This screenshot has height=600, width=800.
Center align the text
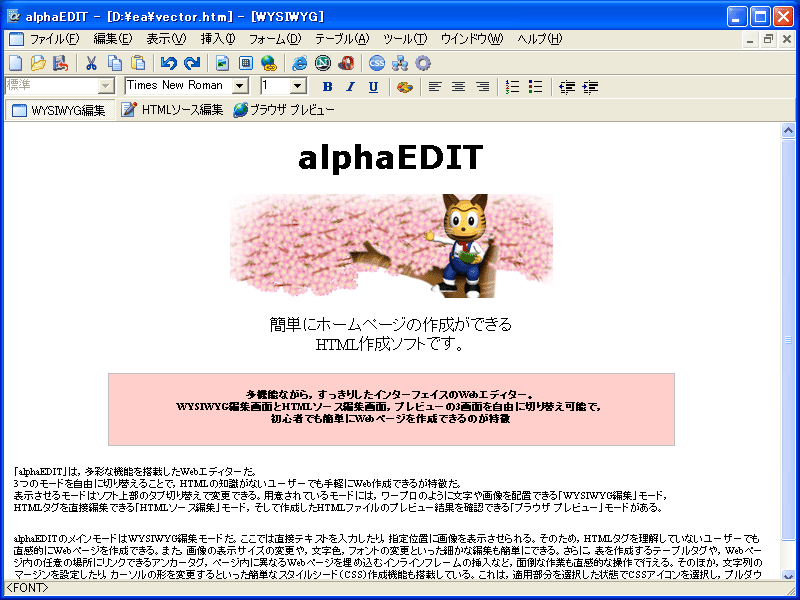(458, 87)
